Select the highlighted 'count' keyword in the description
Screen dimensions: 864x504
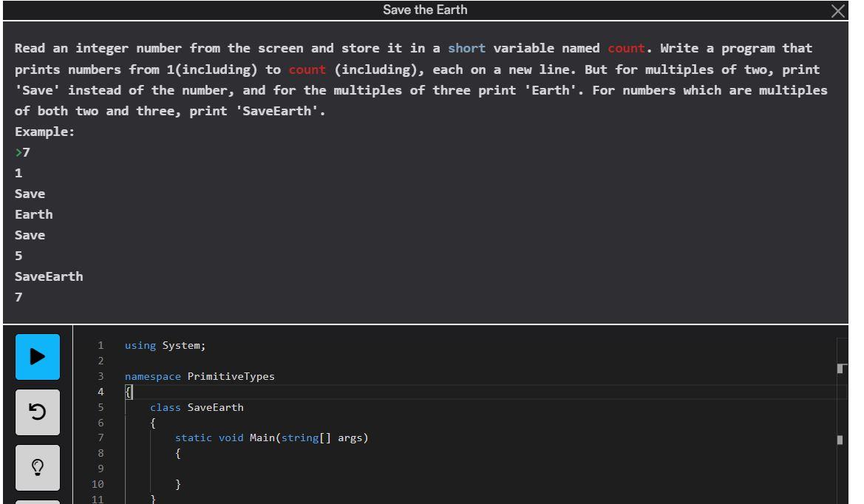point(626,48)
